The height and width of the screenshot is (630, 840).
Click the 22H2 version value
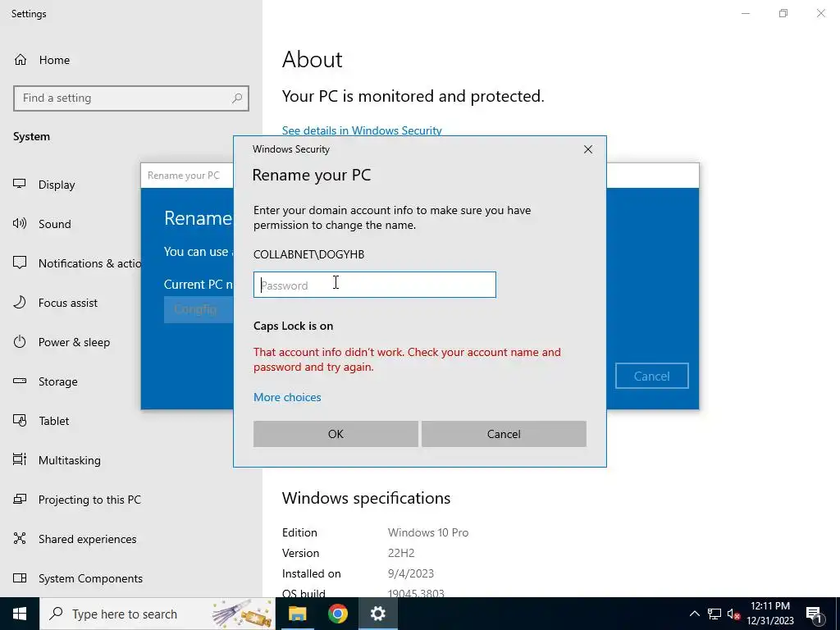[401, 553]
